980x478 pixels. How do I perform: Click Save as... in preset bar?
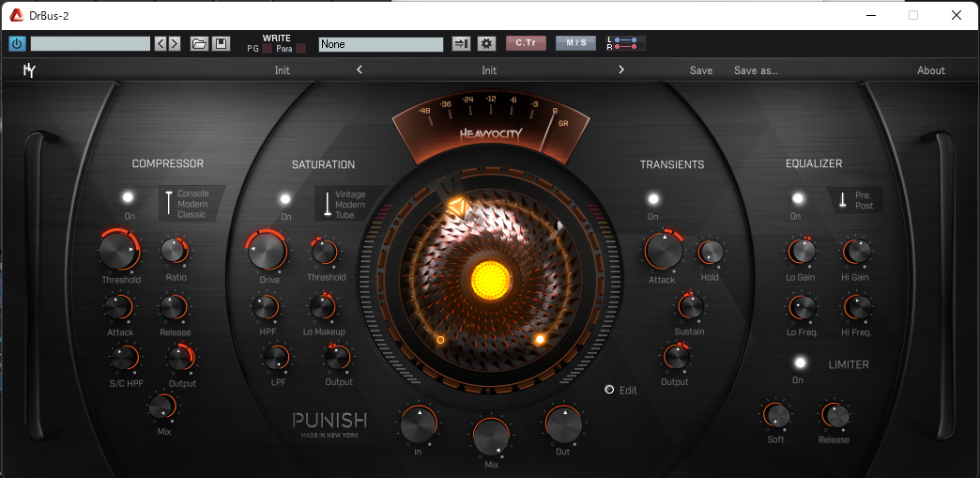pyautogui.click(x=757, y=70)
